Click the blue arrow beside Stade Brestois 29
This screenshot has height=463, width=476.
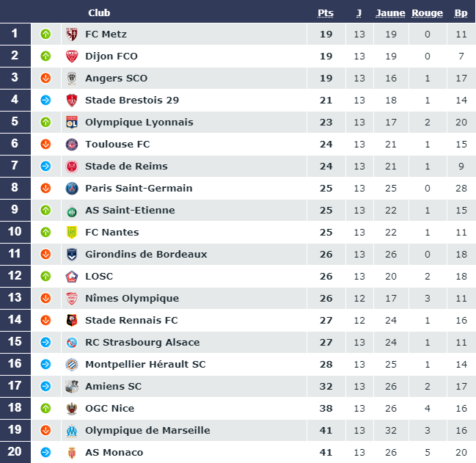45,101
